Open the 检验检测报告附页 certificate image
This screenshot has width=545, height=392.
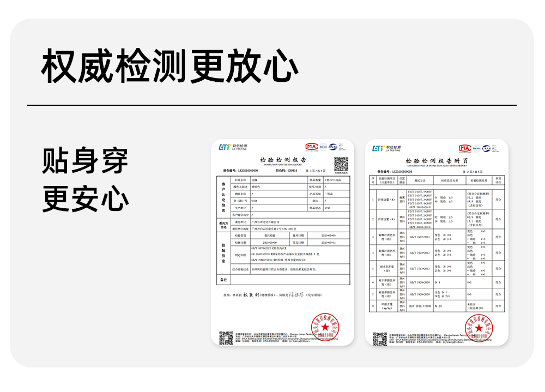tap(437, 243)
